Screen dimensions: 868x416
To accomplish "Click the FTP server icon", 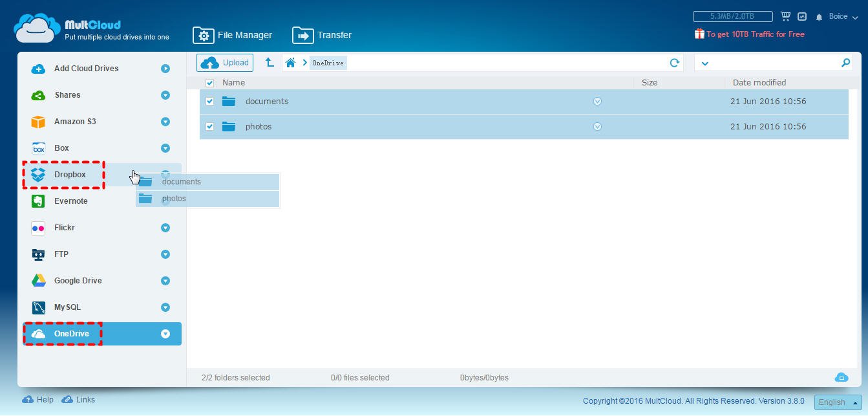I will point(38,254).
